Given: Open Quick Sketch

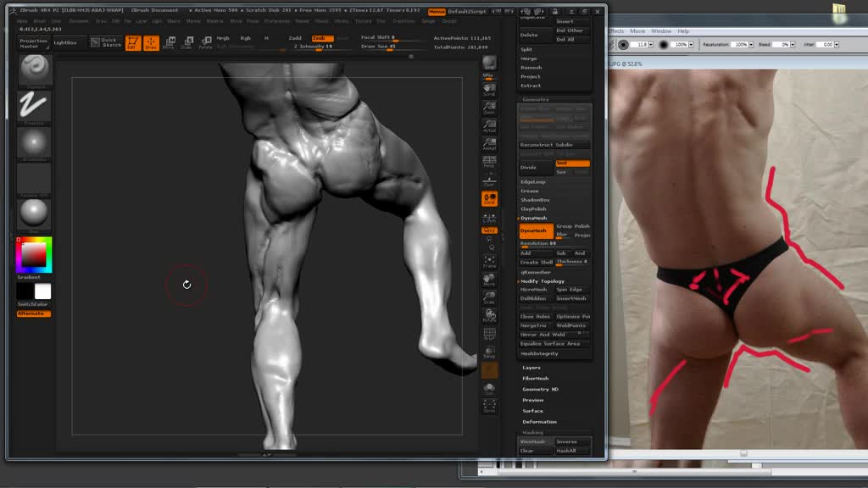Looking at the screenshot, I should pyautogui.click(x=106, y=42).
